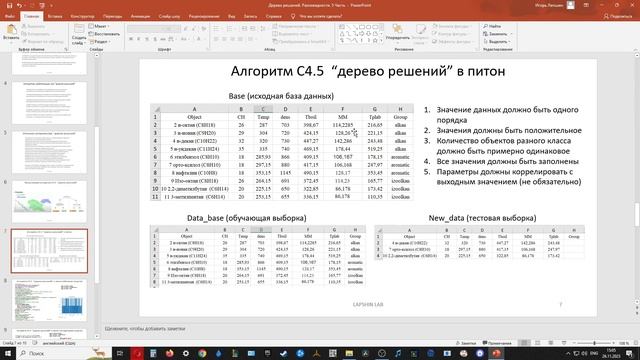
Task: Switch to slide sorter view icon
Action: [x=538, y=343]
